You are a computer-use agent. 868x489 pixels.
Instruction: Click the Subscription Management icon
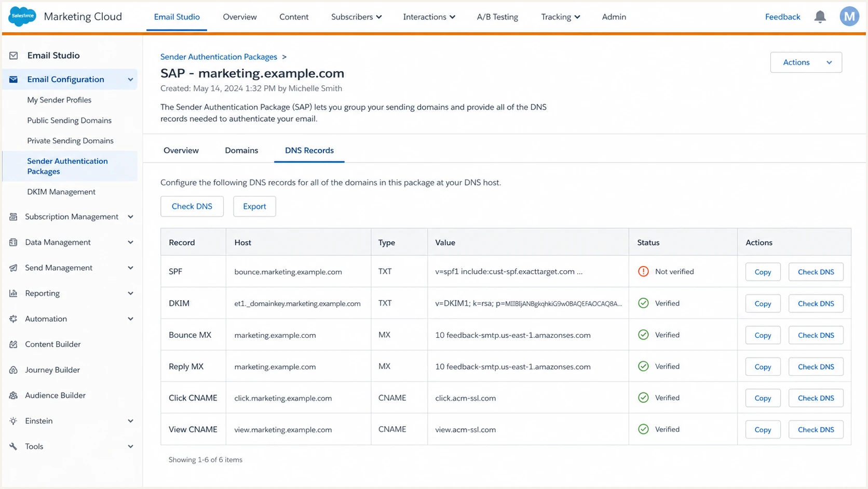13,217
